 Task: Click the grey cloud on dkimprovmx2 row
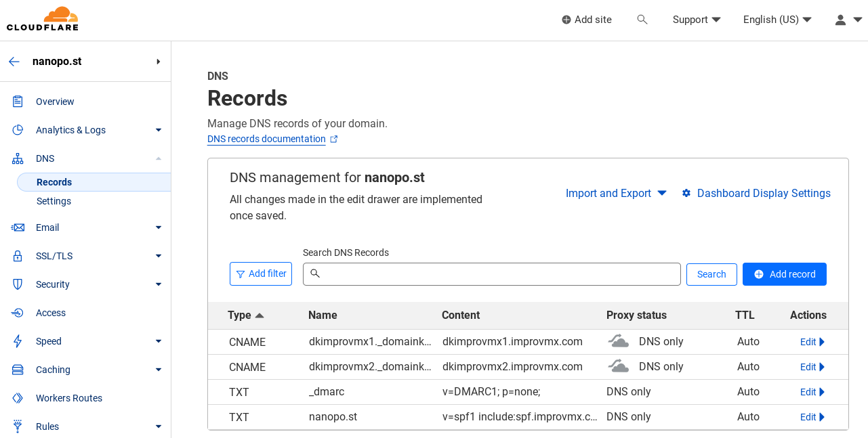(618, 366)
